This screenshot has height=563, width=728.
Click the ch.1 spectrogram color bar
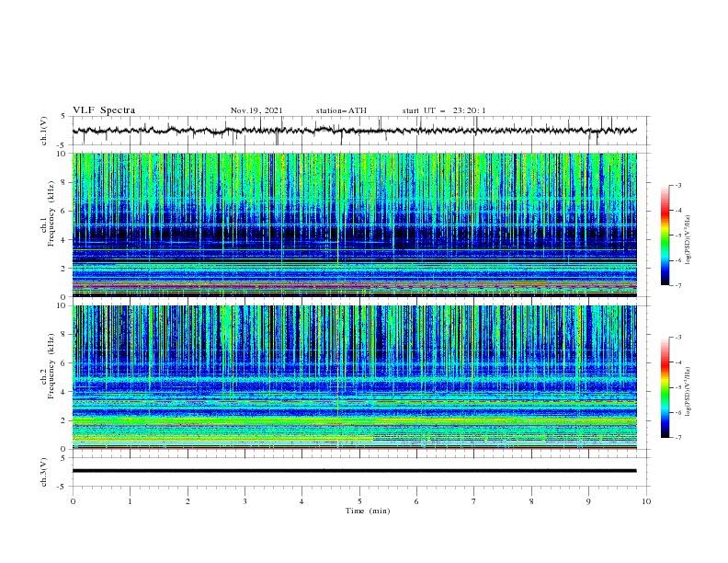click(x=665, y=236)
